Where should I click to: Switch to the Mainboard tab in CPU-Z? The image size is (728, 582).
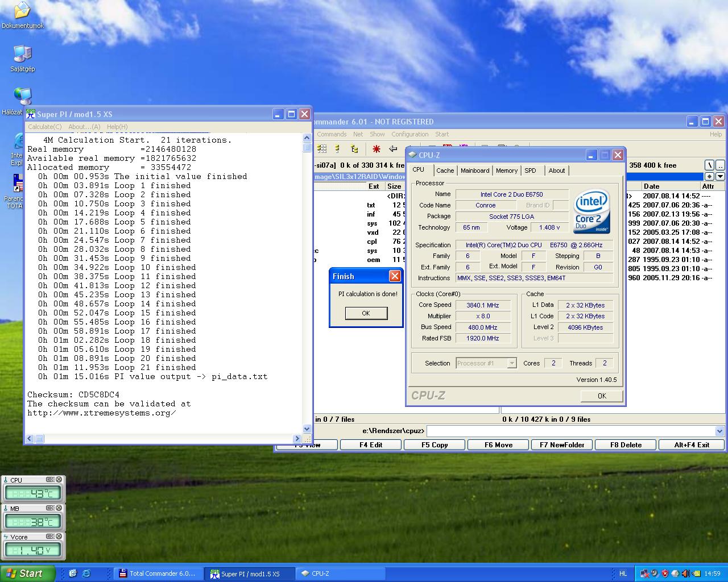tap(475, 171)
